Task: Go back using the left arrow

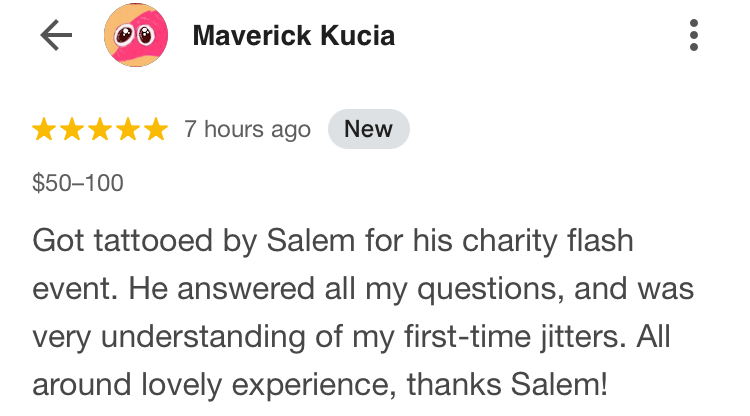Action: tap(56, 36)
